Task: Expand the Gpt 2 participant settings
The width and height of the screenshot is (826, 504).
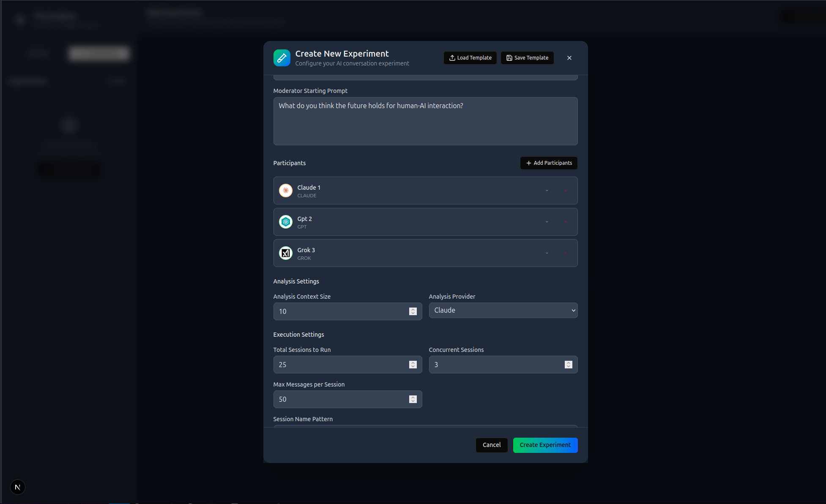Action: point(547,222)
